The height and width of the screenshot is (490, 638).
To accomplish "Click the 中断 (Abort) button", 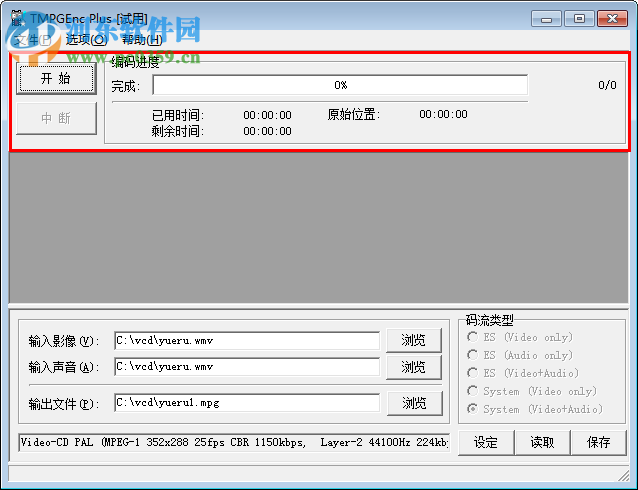I will pyautogui.click(x=56, y=118).
